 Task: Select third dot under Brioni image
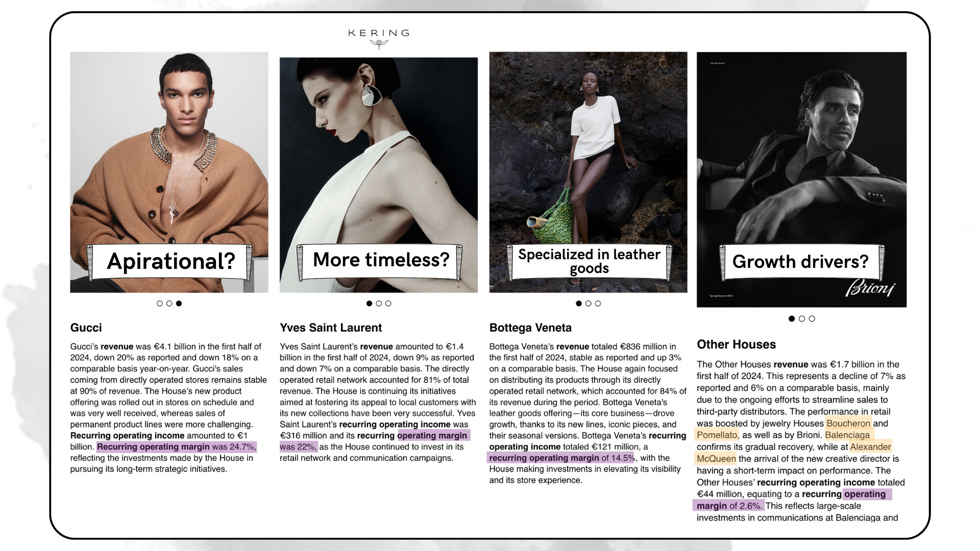[x=812, y=319]
